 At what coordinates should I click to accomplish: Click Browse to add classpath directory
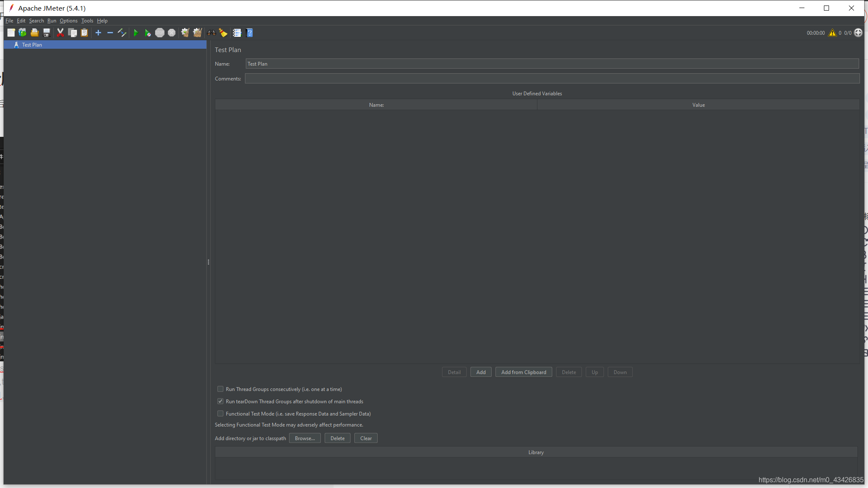coord(304,438)
